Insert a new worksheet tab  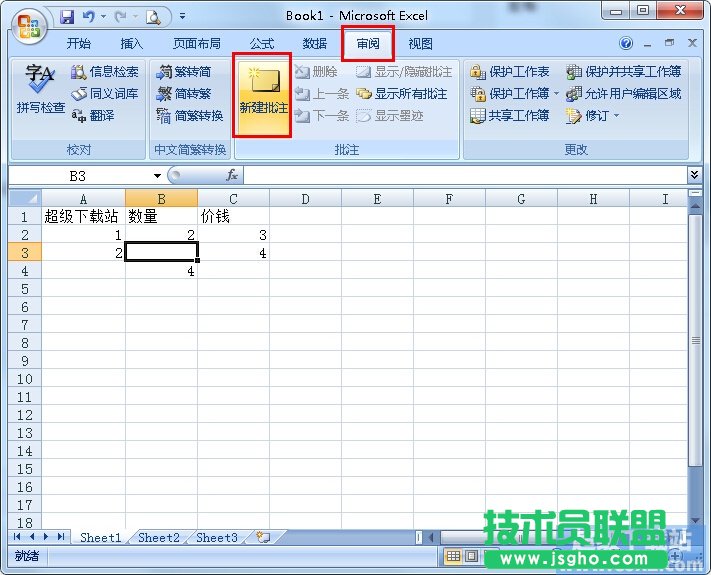pos(263,537)
